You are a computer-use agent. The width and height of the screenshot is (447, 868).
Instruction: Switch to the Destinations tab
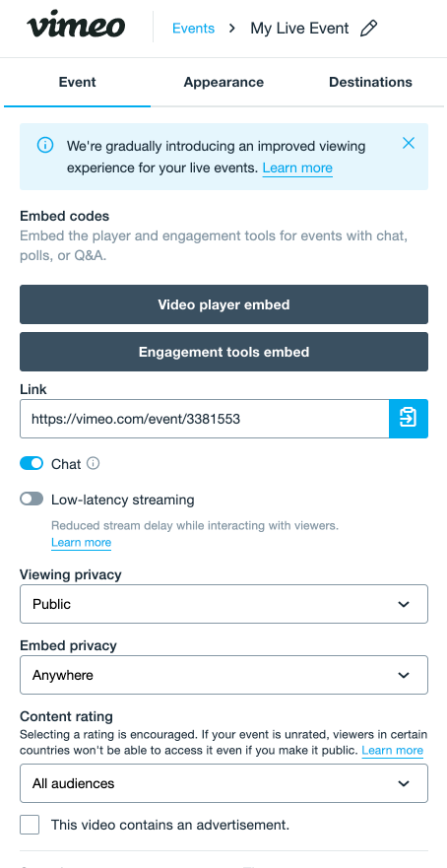[x=370, y=83]
